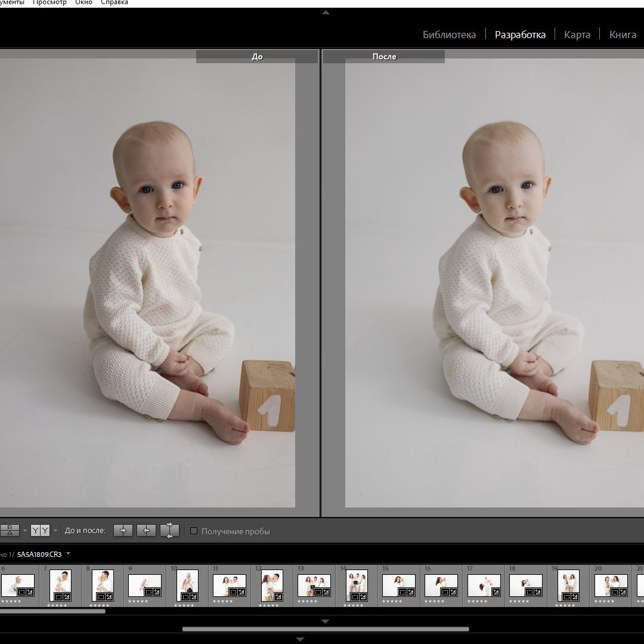Collapse top panel using the top arrow
Image resolution: width=644 pixels, height=644 pixels.
click(326, 12)
